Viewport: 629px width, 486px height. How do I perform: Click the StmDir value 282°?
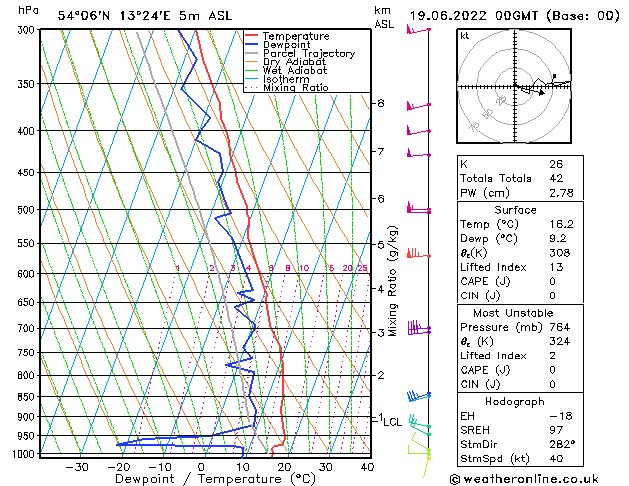click(x=562, y=444)
